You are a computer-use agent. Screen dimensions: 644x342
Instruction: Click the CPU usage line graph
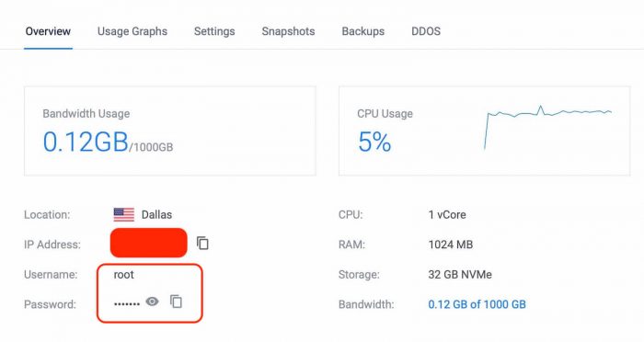click(548, 127)
